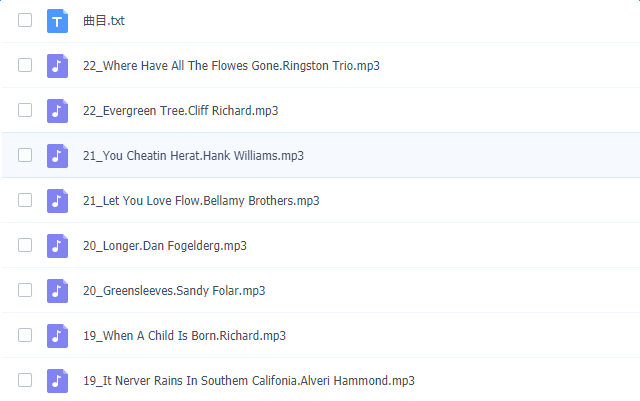The width and height of the screenshot is (640, 401).
Task: Open 21_Let You Love Flow.Bellamy Brothers.mp3
Action: click(201, 200)
